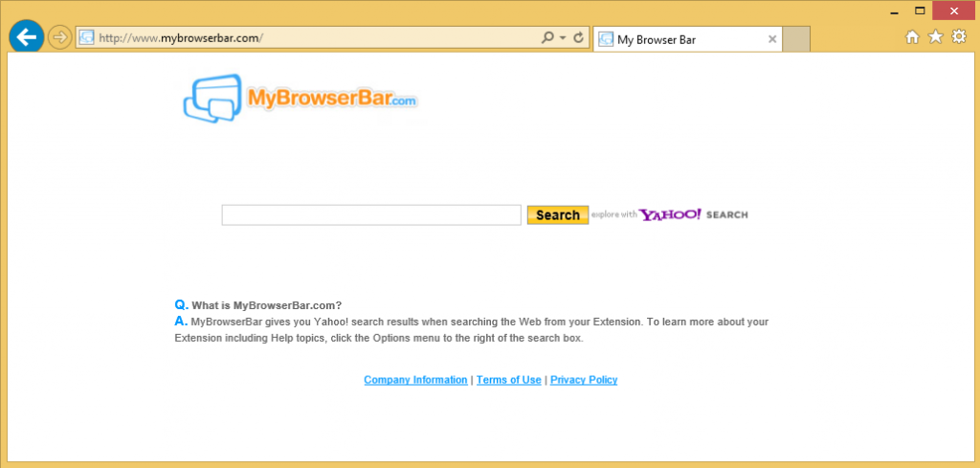Click the question 'What is MyBrowserBar.com?'
The height and width of the screenshot is (468, 980).
pyautogui.click(x=267, y=305)
